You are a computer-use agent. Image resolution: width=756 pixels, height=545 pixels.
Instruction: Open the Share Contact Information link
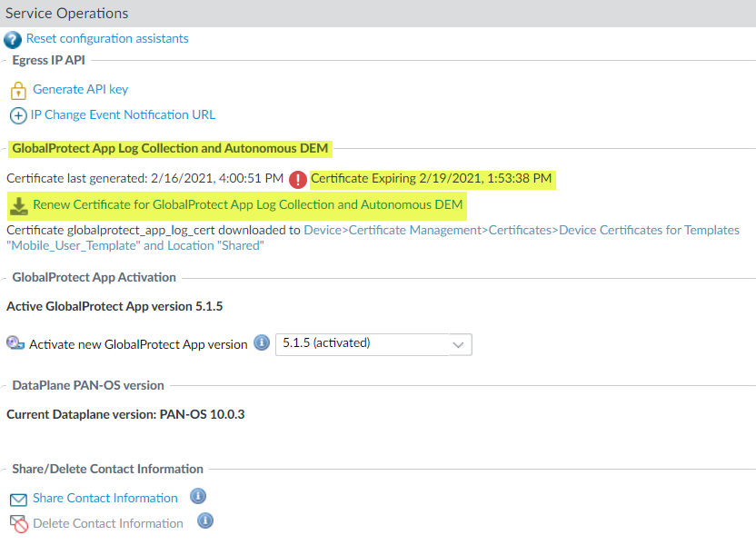click(x=105, y=499)
